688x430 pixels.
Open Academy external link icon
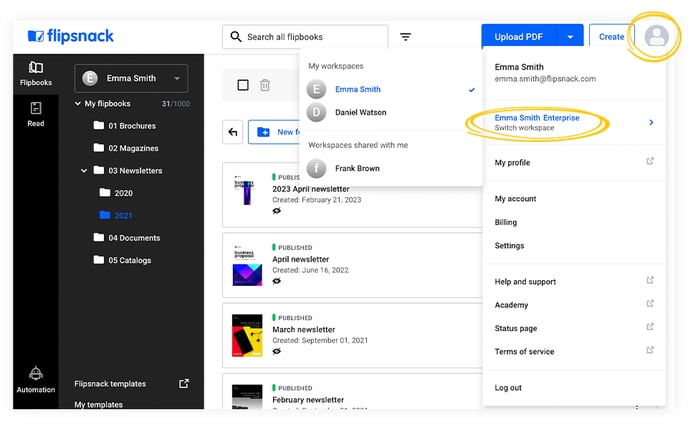pos(650,303)
